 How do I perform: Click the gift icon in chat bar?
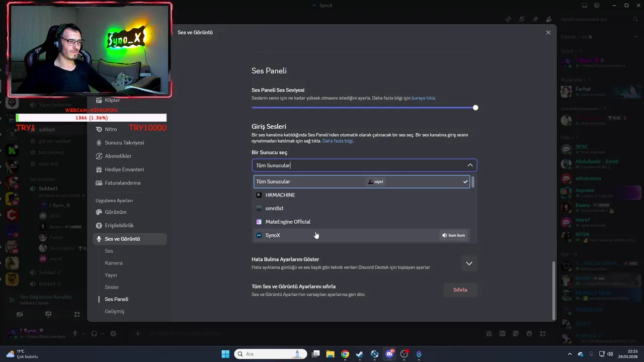point(489,333)
